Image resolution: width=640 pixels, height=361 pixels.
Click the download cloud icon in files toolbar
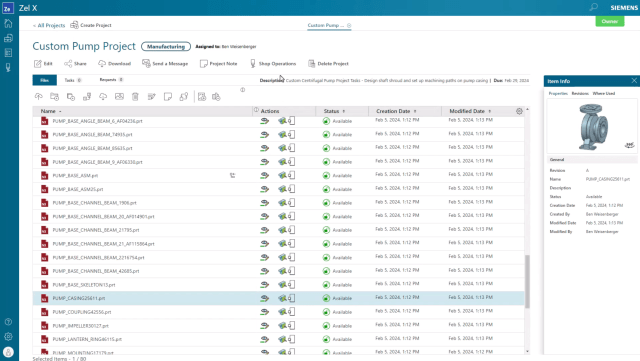pyautogui.click(x=103, y=96)
